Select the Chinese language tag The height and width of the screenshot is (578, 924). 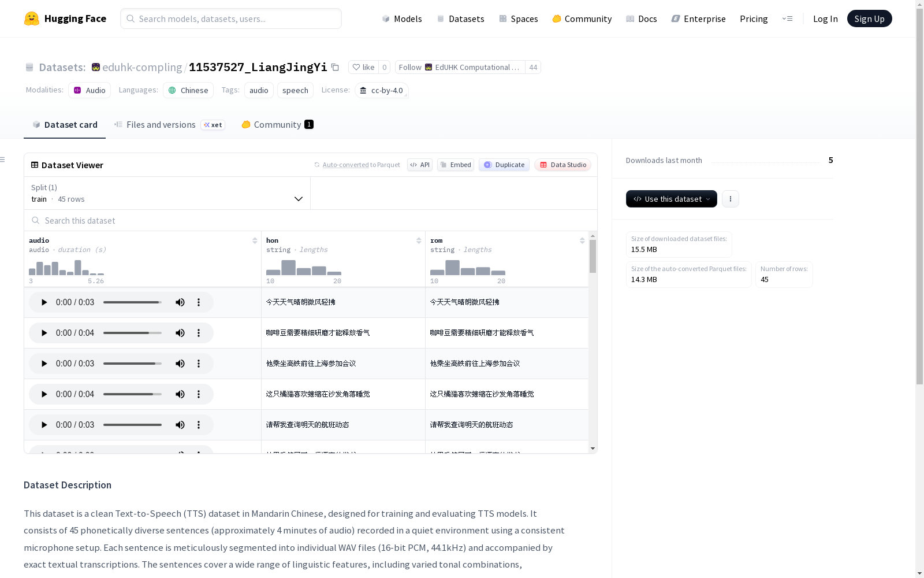click(x=188, y=90)
